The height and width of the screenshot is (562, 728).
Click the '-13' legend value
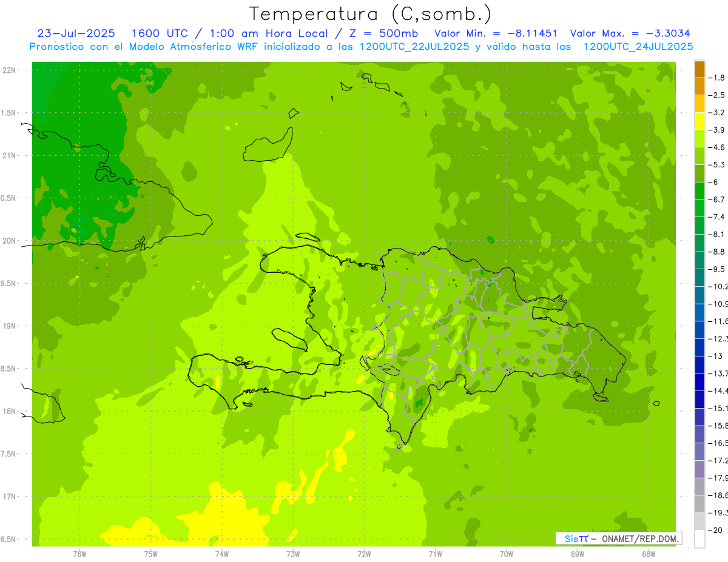(x=715, y=356)
